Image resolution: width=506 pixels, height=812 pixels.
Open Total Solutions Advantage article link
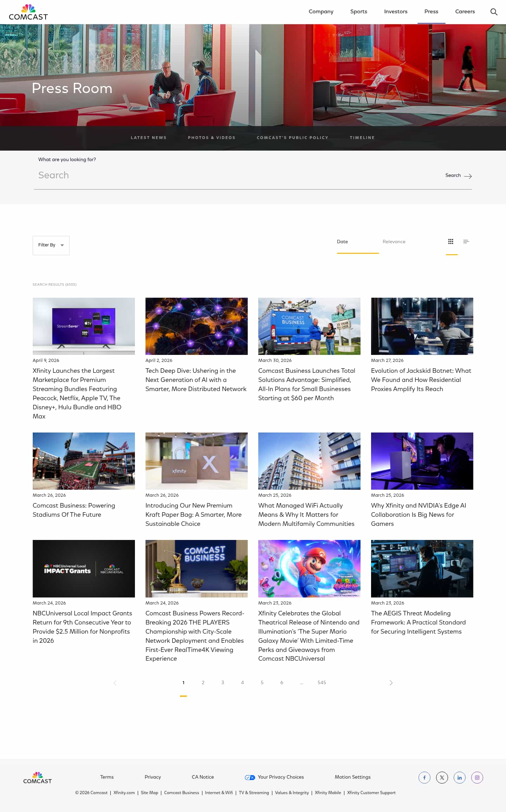[307, 384]
